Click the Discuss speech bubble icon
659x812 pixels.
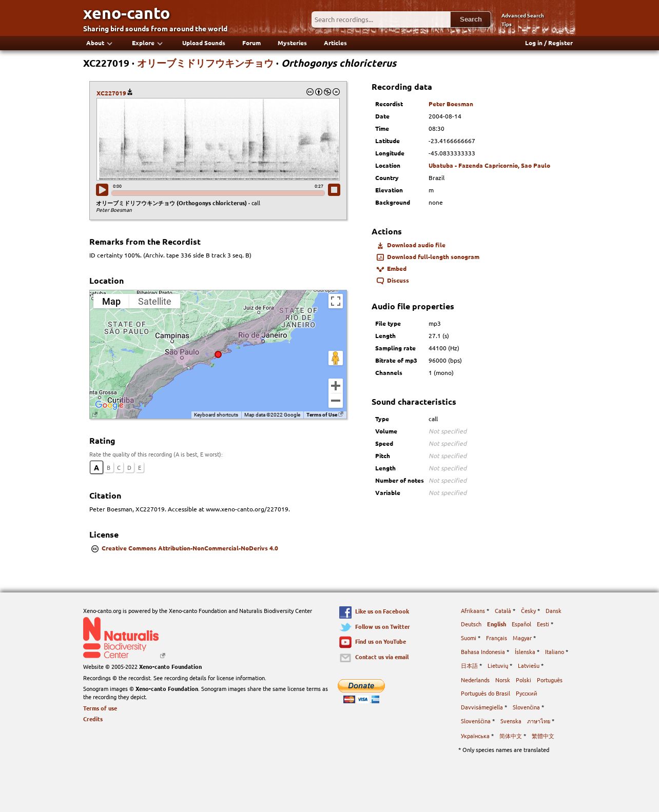[x=380, y=281]
